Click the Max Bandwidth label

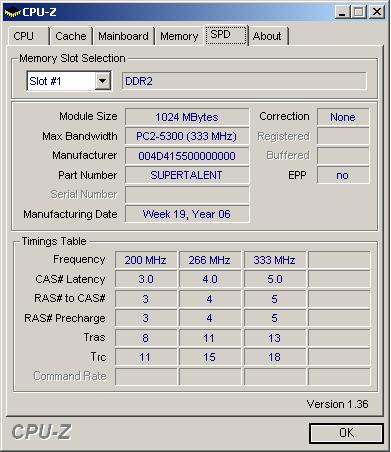click(x=80, y=136)
